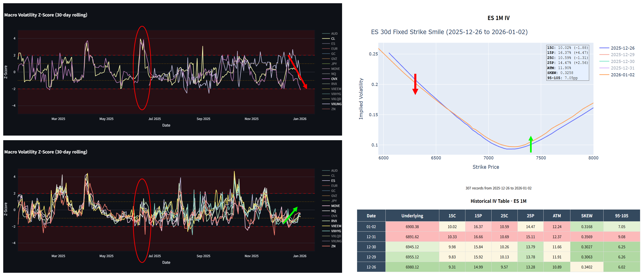This screenshot has width=644, height=276.
Task: Hide MOVE trace in bottom chart legend
Action: pos(331,206)
